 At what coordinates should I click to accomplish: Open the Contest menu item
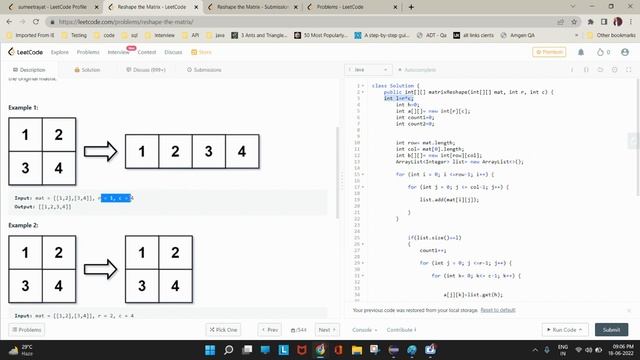tap(147, 52)
